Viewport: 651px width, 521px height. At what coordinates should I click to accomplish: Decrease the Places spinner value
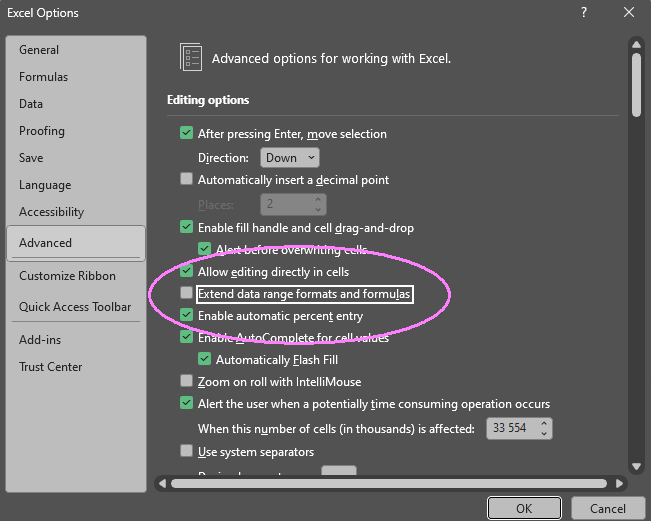[x=318, y=209]
